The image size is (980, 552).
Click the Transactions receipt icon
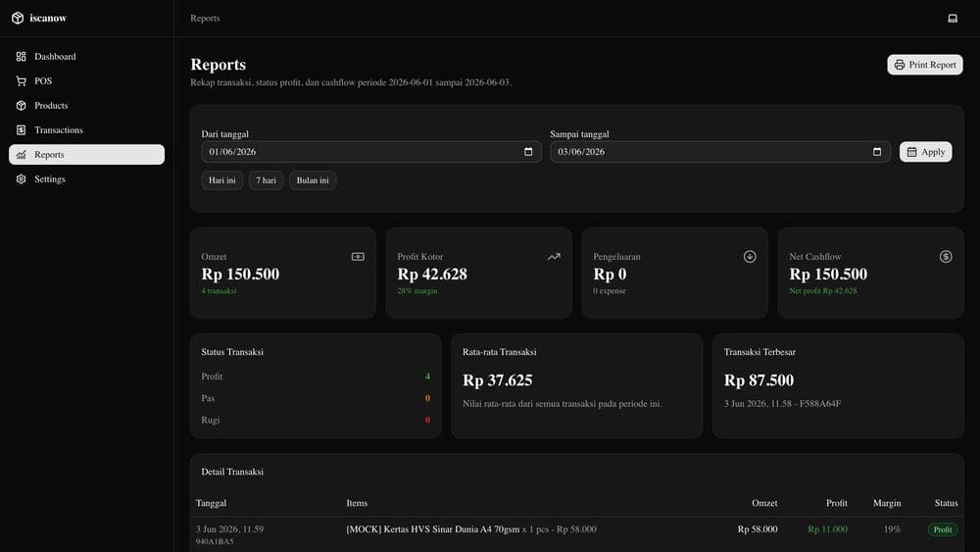(x=22, y=130)
